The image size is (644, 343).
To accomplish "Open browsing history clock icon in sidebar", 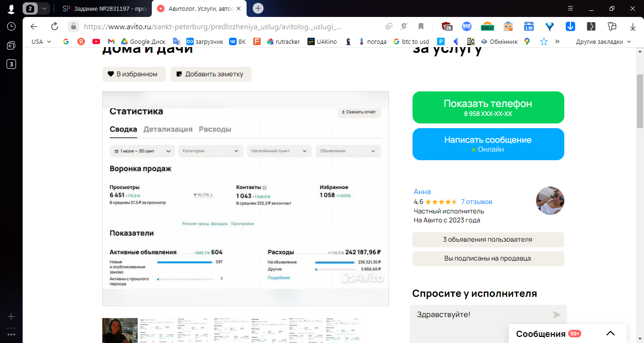I will pyautogui.click(x=11, y=27).
